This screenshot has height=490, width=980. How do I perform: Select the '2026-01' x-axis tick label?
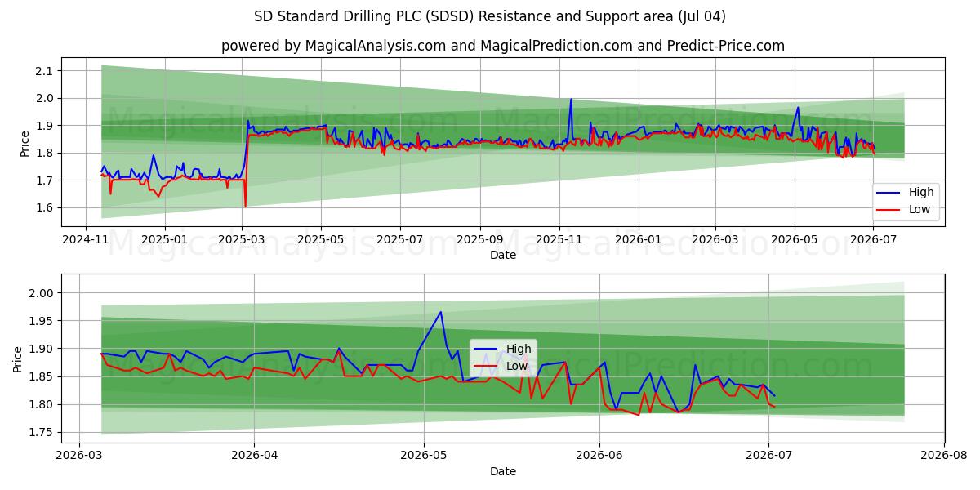click(x=639, y=241)
